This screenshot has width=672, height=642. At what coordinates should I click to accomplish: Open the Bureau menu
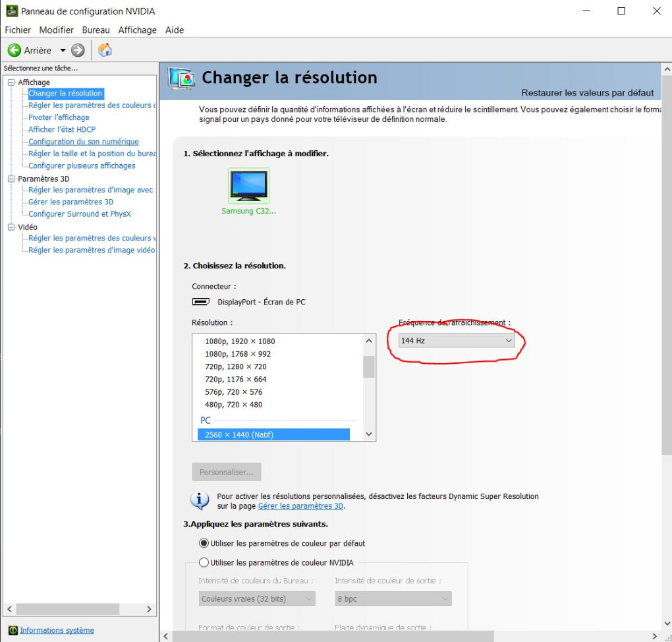[x=96, y=30]
